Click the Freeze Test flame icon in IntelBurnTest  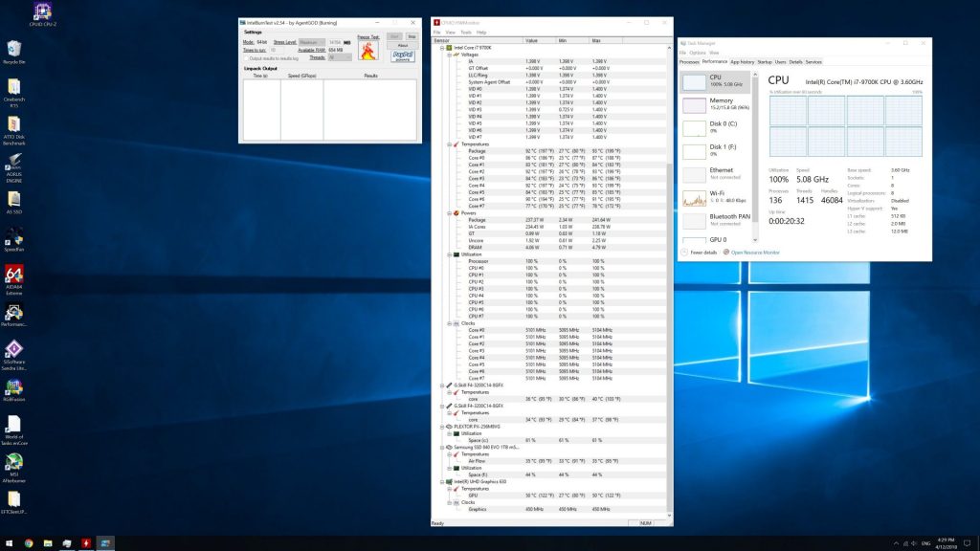[368, 51]
